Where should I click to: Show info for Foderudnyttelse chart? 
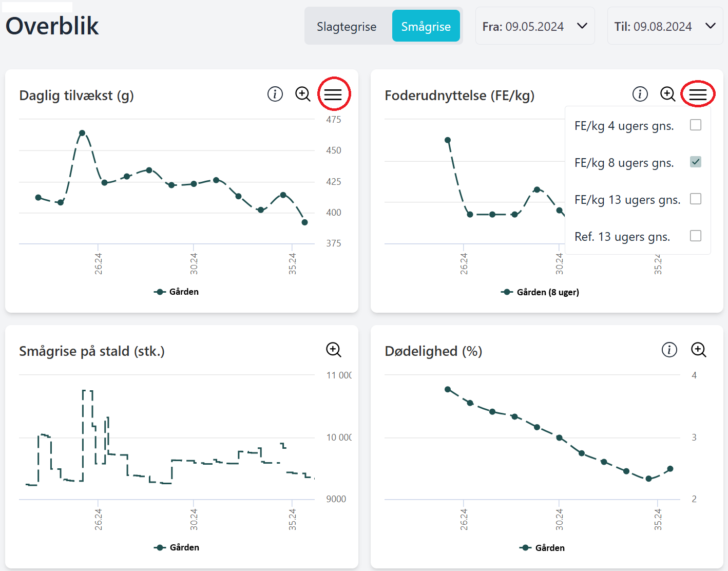(x=640, y=94)
